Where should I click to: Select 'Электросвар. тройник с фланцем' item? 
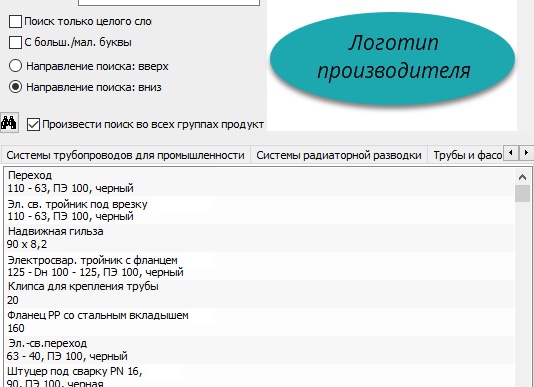pyautogui.click(x=260, y=266)
